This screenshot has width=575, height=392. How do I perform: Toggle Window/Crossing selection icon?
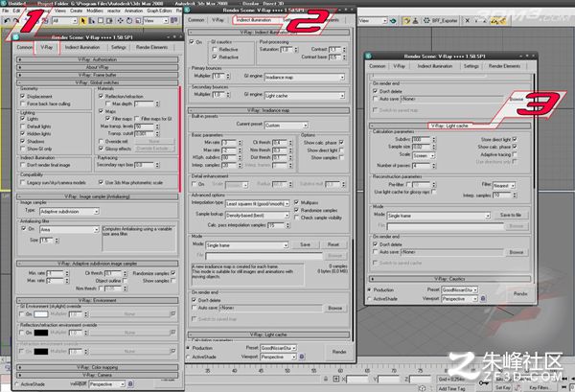[x=109, y=21]
